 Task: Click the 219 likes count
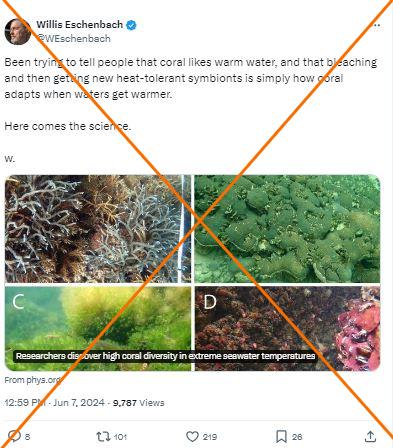click(x=210, y=437)
